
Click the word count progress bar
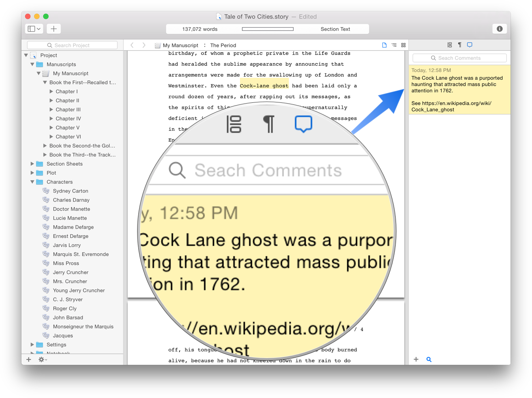pyautogui.click(x=268, y=29)
